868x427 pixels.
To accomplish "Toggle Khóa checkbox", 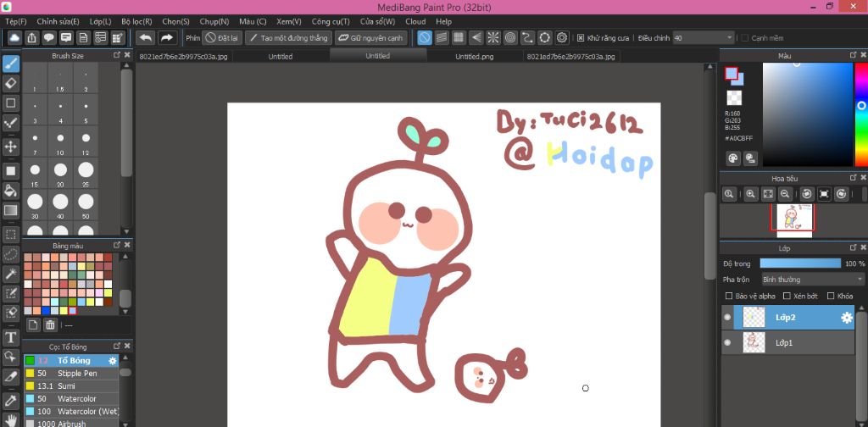I will coord(831,296).
